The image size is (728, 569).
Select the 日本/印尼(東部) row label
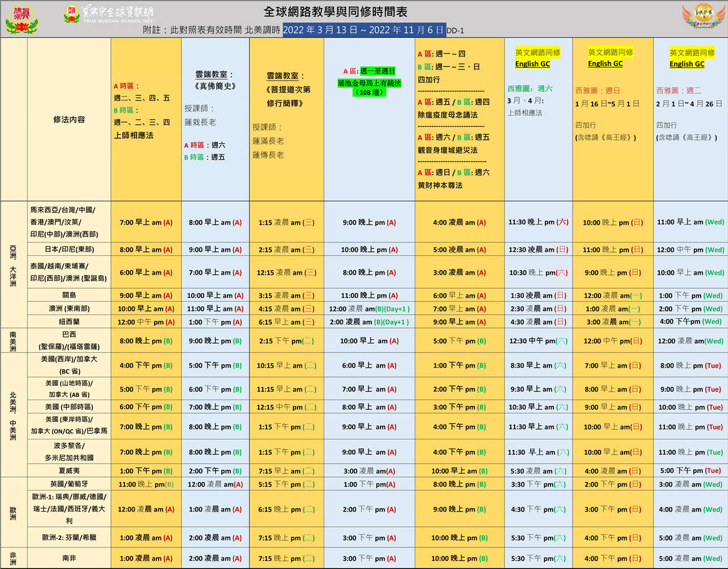[x=69, y=249]
